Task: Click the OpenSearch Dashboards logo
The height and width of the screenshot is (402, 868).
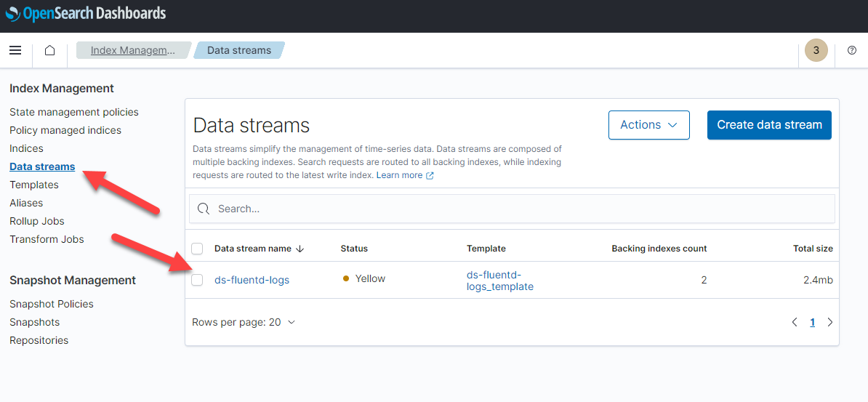Action: point(86,13)
